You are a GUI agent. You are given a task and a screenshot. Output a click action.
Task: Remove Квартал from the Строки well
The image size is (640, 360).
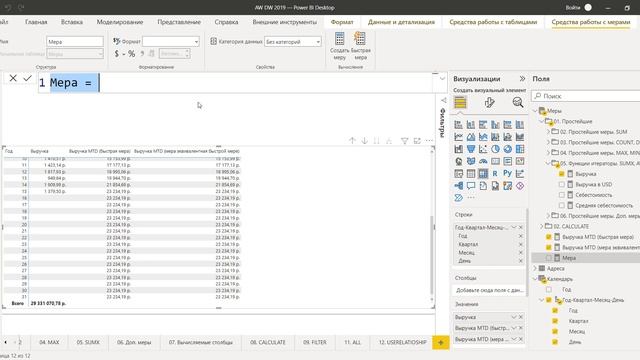[520, 244]
